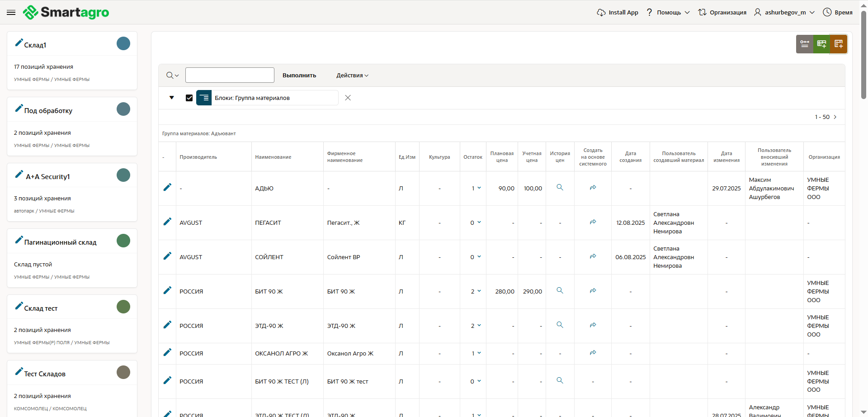Click the pencil edit icon for АДЬЮ row

167,187
